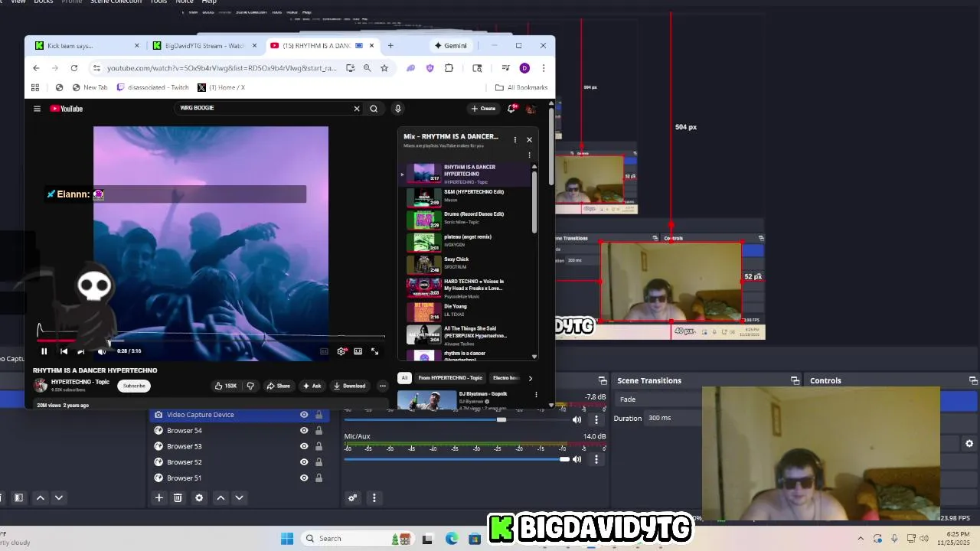The image size is (980, 551).
Task: Select the All filter chip
Action: 404,378
